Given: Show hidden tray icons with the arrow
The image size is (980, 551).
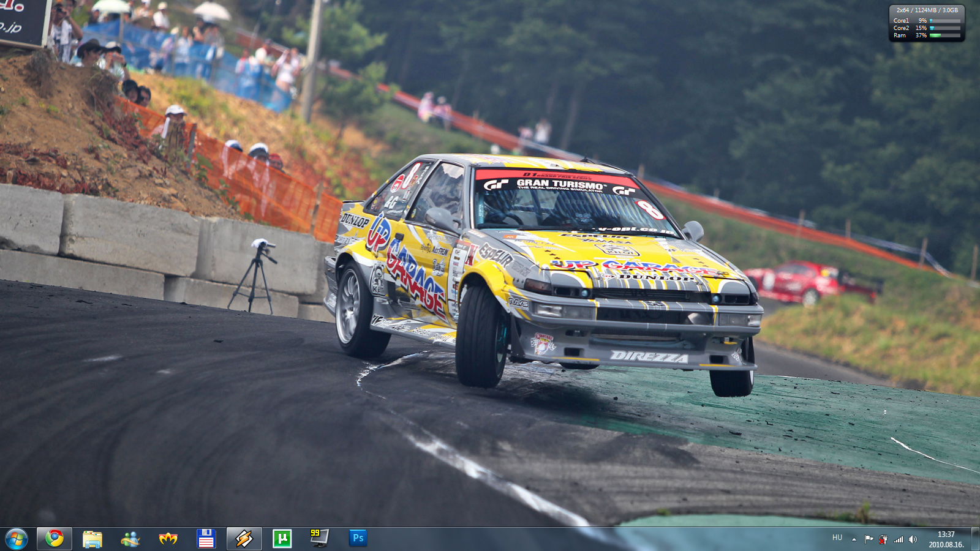Looking at the screenshot, I should [854, 539].
